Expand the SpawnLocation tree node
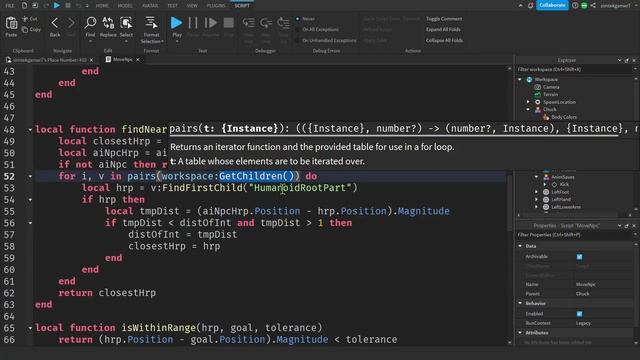This screenshot has width=640, height=360. (x=528, y=102)
